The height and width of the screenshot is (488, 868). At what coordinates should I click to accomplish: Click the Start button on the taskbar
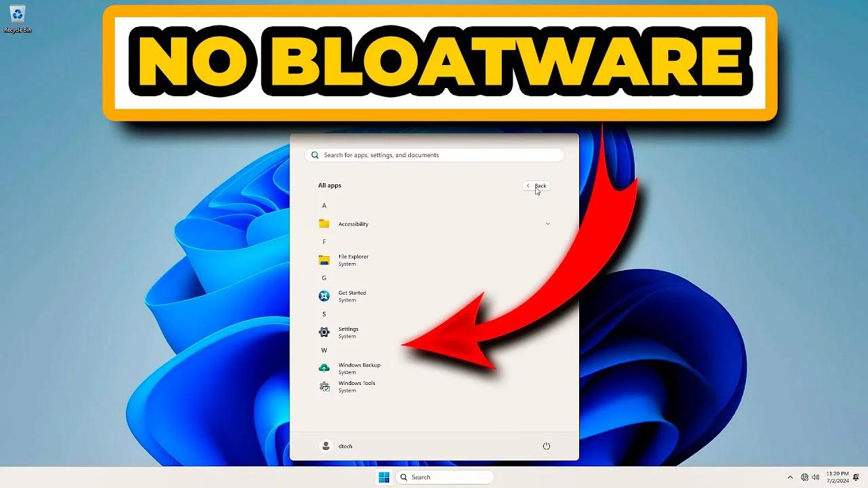383,476
